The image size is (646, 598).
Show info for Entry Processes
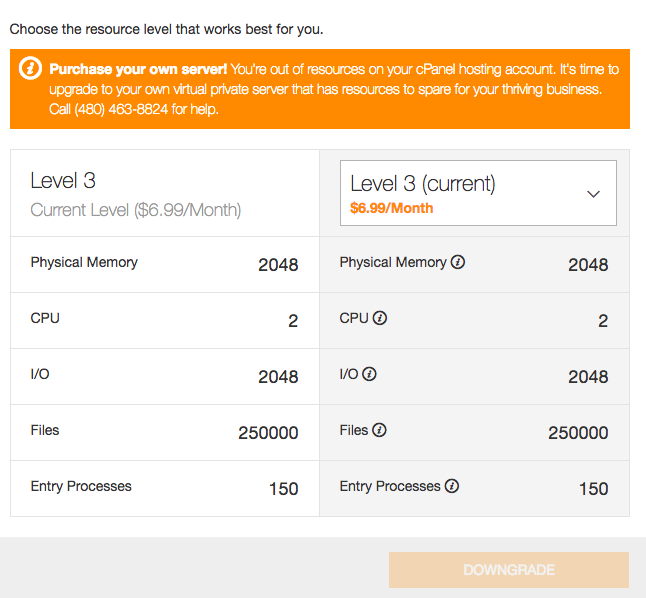[452, 486]
